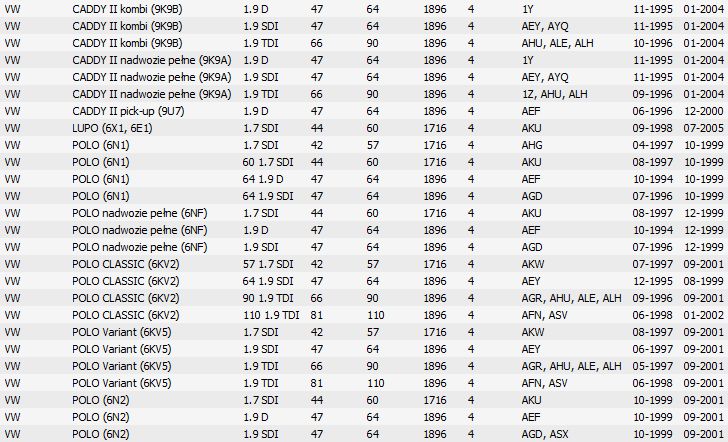The width and height of the screenshot is (728, 442).
Task: Select the start date 04-1997
Action: point(652,145)
